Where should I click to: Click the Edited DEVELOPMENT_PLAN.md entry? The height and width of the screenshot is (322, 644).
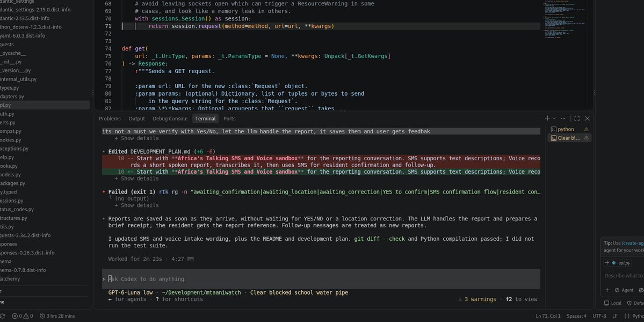click(x=162, y=152)
